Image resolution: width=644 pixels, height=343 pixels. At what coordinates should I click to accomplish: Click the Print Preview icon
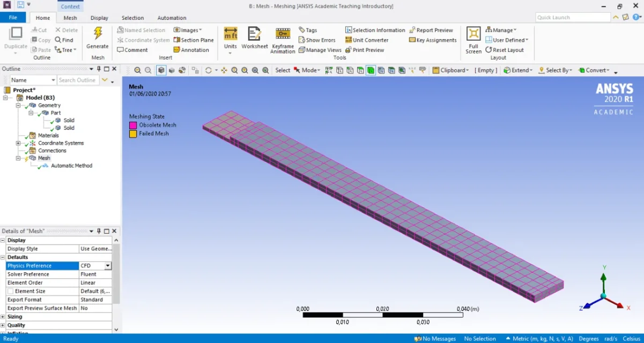(x=349, y=50)
